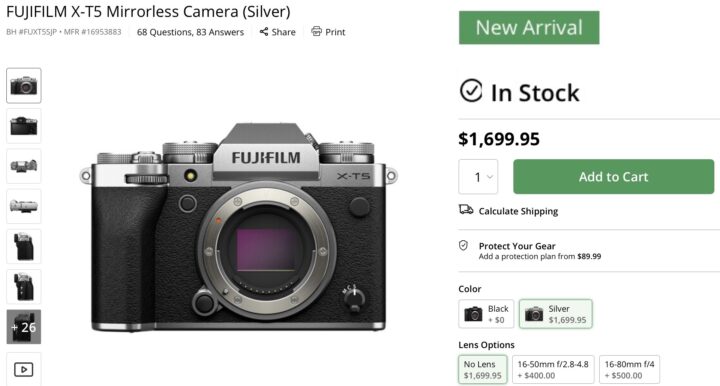Click the Print printer icon
720x386 pixels.
(316, 31)
